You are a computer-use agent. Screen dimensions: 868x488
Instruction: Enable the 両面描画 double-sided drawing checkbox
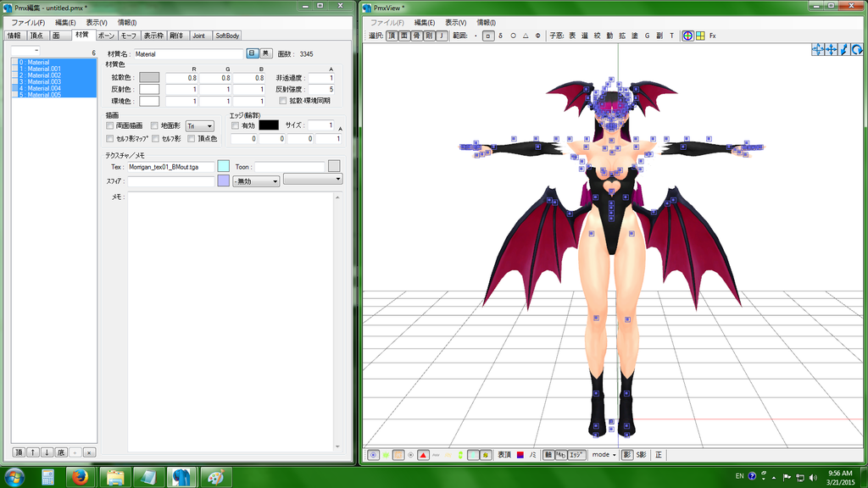click(x=110, y=125)
